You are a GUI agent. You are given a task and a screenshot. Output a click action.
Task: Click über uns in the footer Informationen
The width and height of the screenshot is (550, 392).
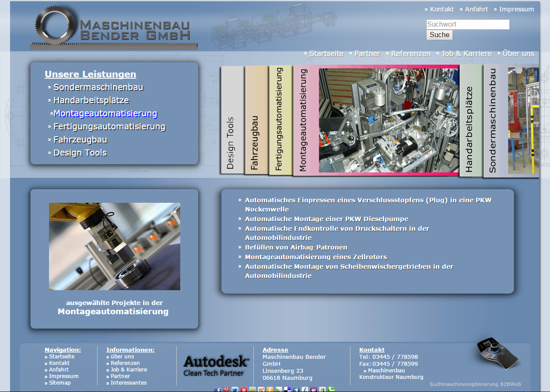coord(123,357)
